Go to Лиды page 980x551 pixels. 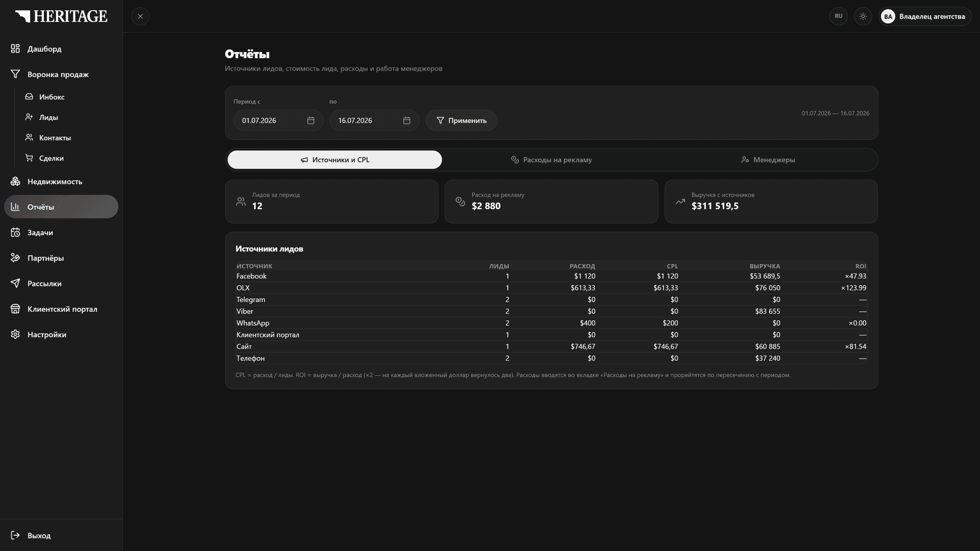pyautogui.click(x=68, y=117)
